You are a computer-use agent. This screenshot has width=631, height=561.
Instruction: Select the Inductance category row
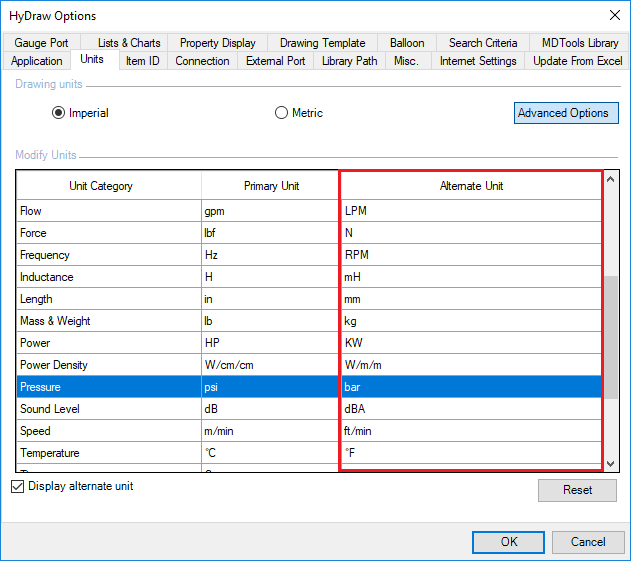[109, 277]
